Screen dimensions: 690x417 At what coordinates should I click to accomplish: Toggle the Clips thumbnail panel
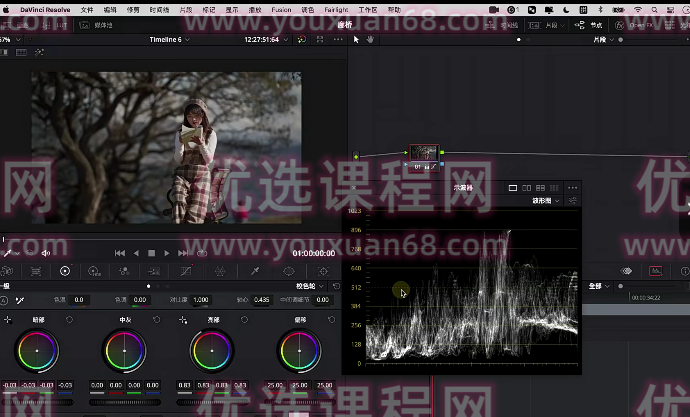tap(547, 26)
